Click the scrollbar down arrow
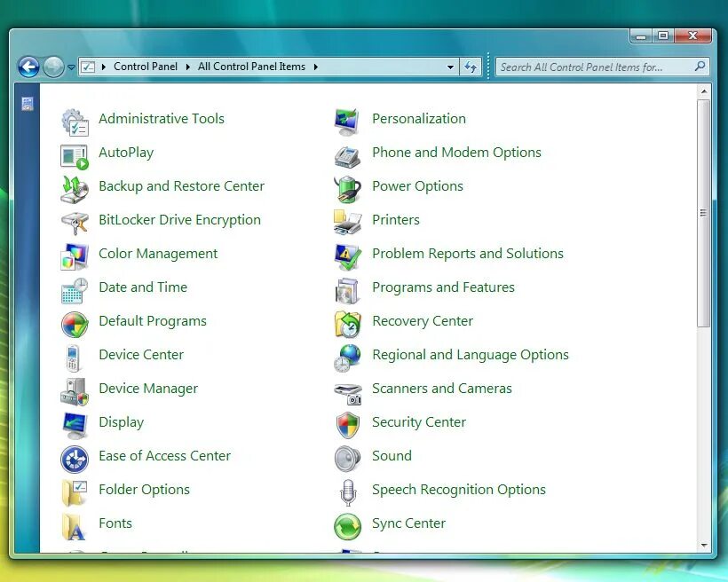 tap(704, 546)
